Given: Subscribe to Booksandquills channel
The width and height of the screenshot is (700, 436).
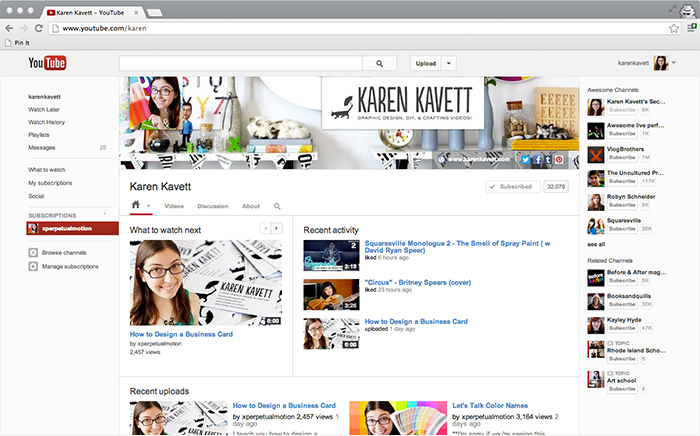Looking at the screenshot, I should point(622,304).
